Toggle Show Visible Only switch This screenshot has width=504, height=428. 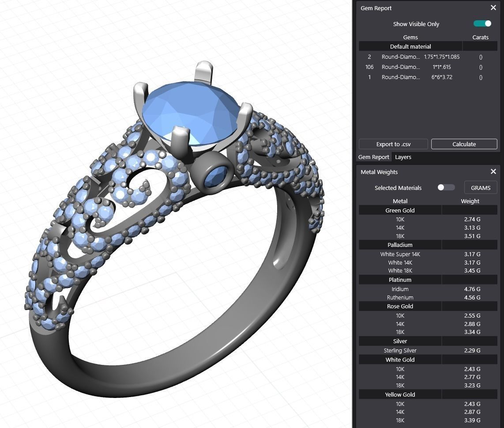(482, 24)
